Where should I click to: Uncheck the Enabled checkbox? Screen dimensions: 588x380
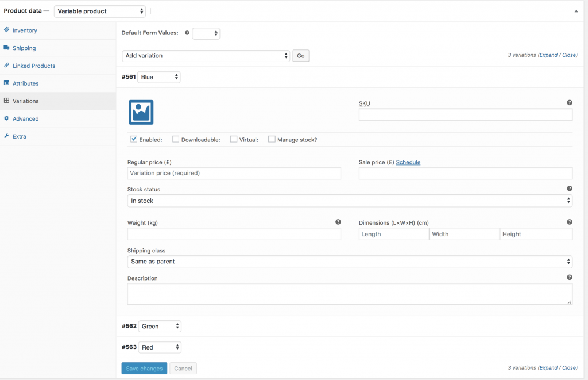pyautogui.click(x=134, y=139)
